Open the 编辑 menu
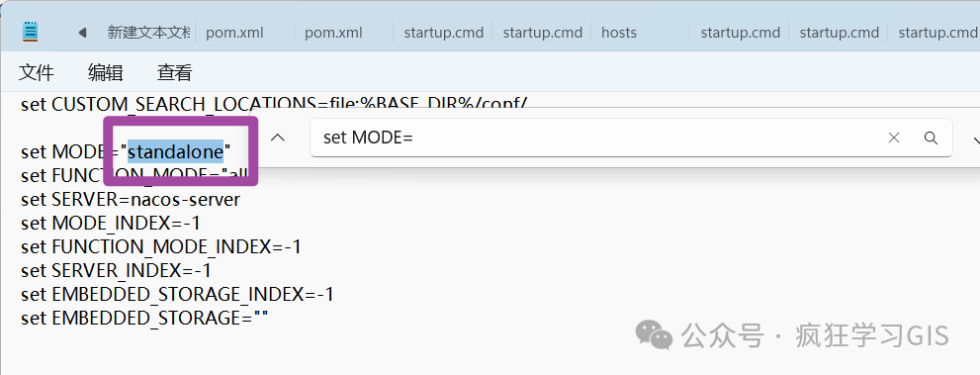 coord(106,72)
